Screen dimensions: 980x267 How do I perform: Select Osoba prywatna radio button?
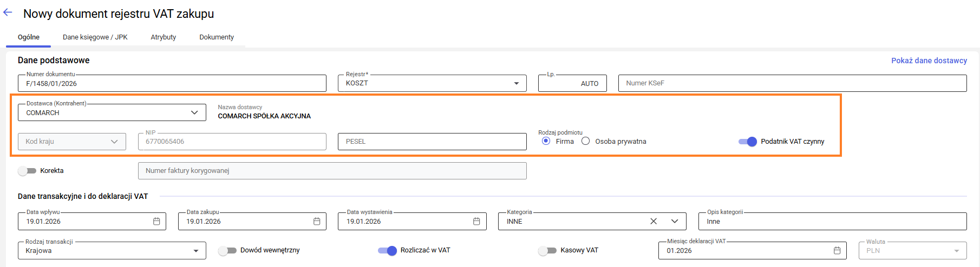(585, 141)
